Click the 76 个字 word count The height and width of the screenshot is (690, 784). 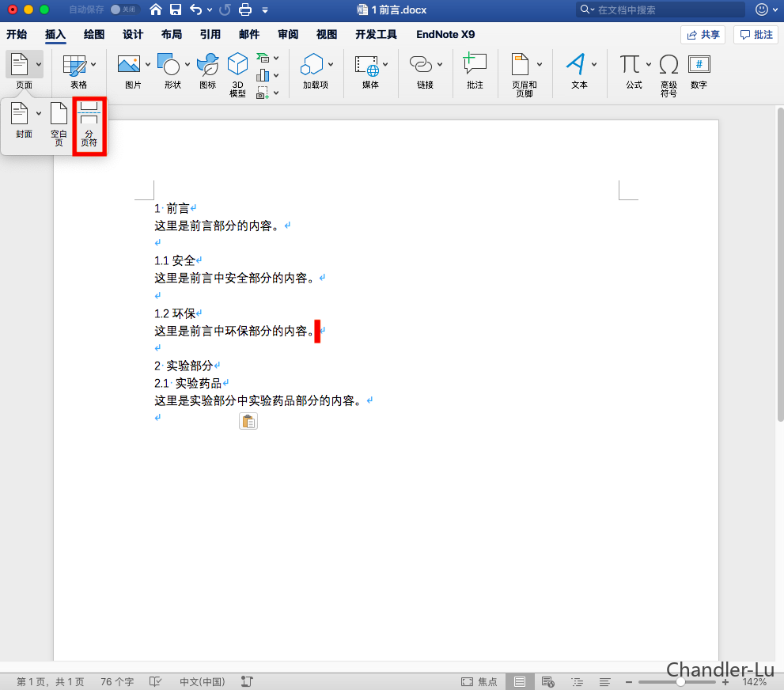click(117, 681)
